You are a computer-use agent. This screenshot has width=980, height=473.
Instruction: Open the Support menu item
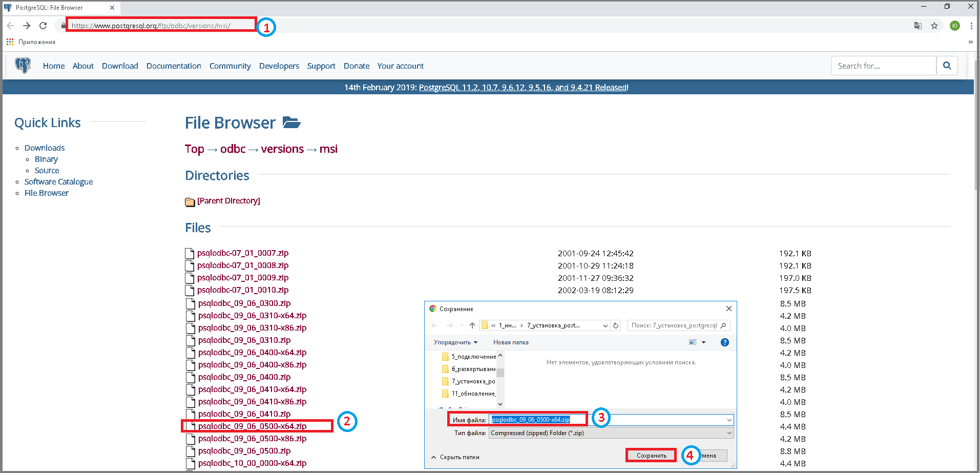[321, 66]
